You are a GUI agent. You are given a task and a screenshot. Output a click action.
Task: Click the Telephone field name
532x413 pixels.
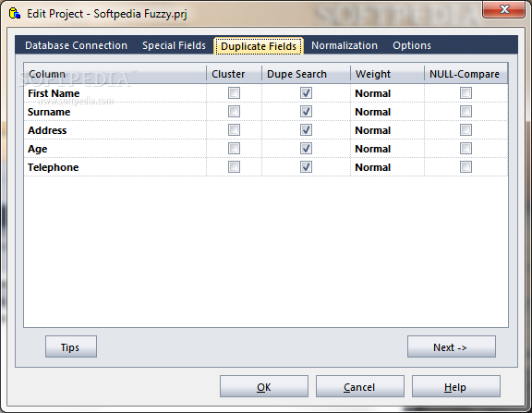(x=53, y=167)
